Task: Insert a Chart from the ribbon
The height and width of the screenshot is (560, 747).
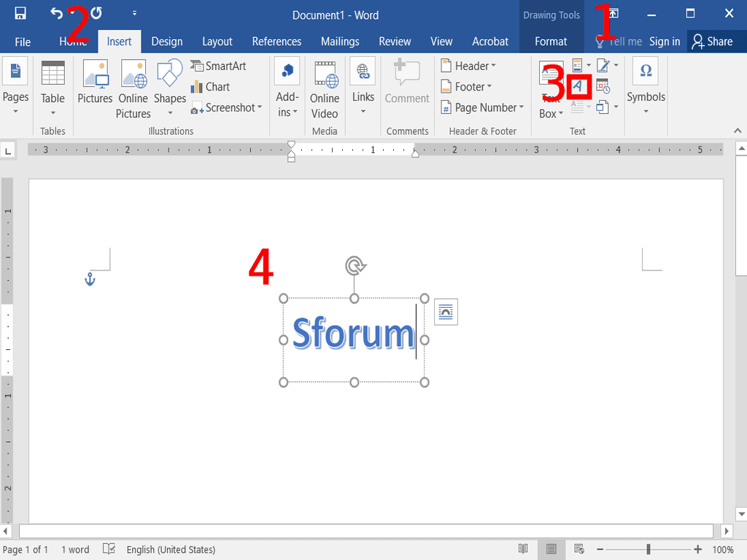Action: (210, 87)
